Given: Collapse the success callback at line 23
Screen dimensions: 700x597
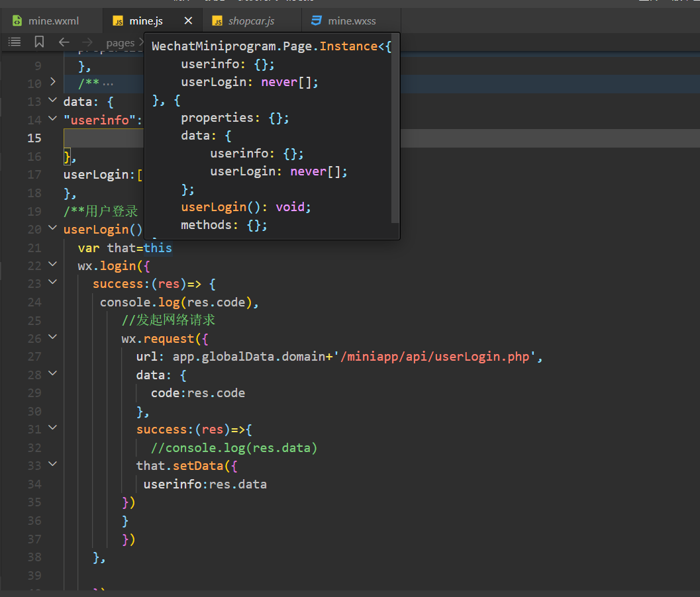Looking at the screenshot, I should [x=53, y=282].
